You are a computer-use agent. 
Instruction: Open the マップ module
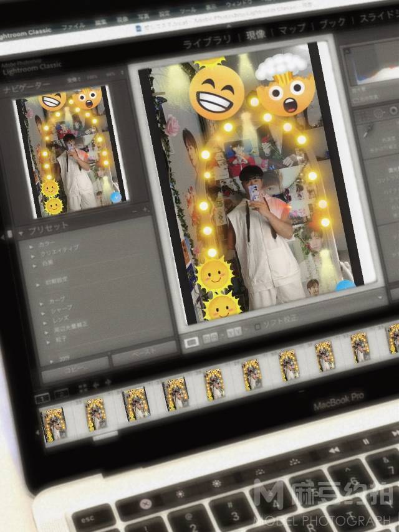292,28
